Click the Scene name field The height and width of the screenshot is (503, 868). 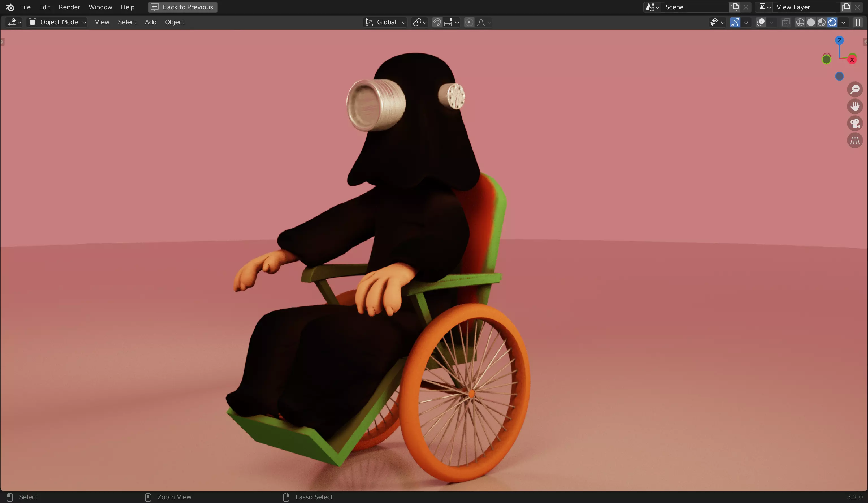click(694, 7)
